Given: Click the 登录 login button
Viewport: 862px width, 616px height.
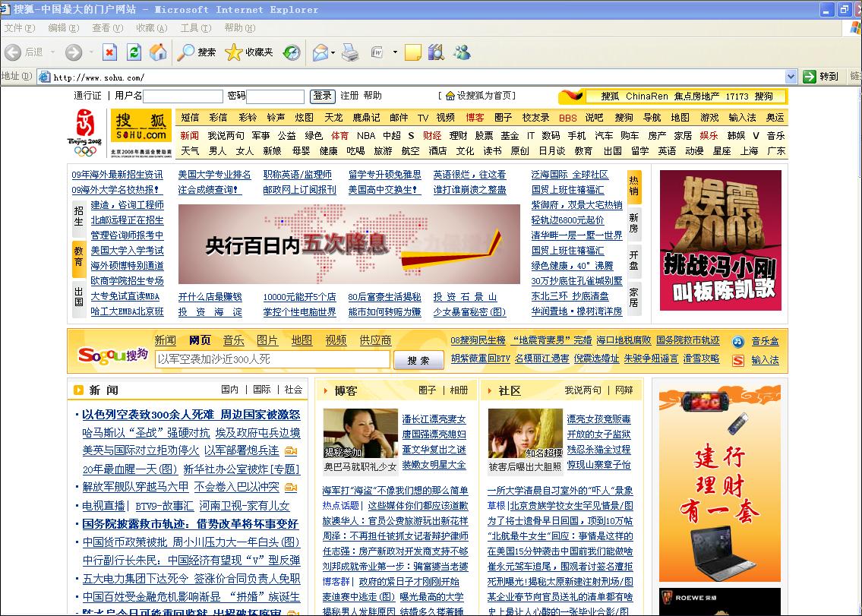Looking at the screenshot, I should click(323, 96).
